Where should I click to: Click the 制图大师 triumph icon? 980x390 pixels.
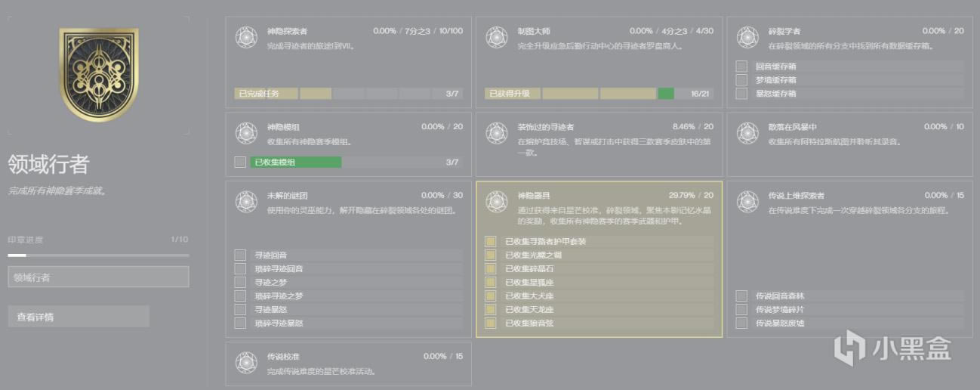click(496, 37)
